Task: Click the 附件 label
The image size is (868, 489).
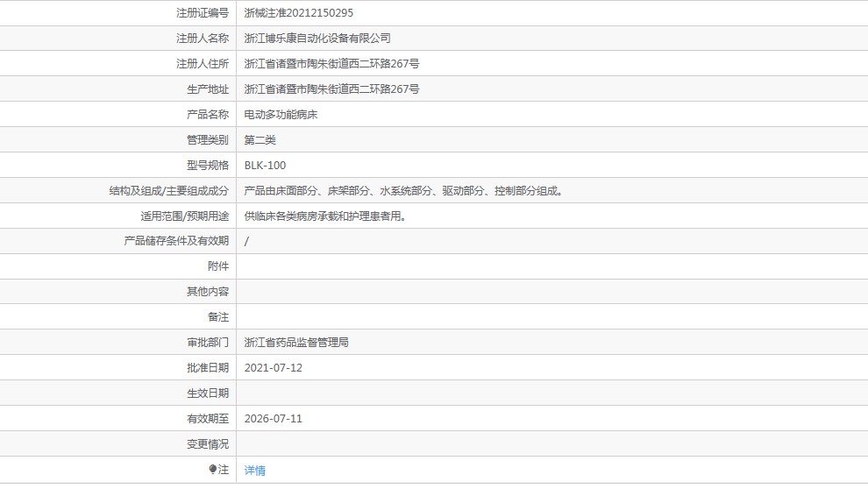Action: pyautogui.click(x=218, y=266)
